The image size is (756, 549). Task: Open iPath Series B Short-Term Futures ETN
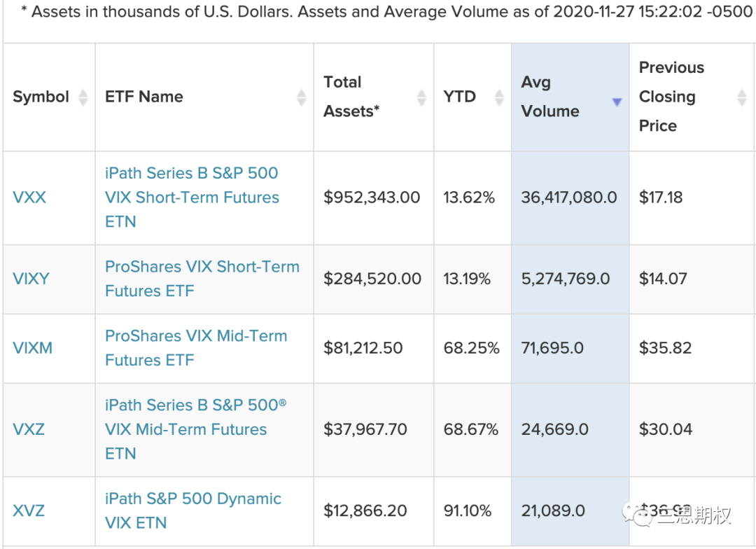[x=191, y=197]
